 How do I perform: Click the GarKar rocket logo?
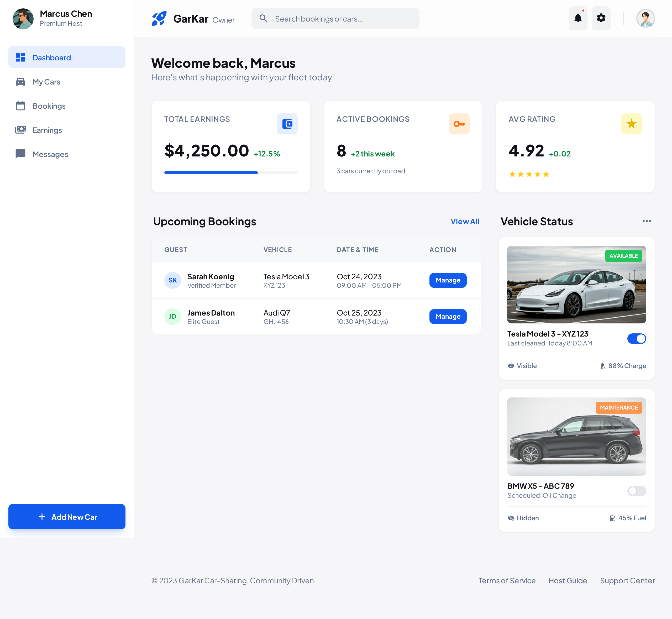coord(159,19)
